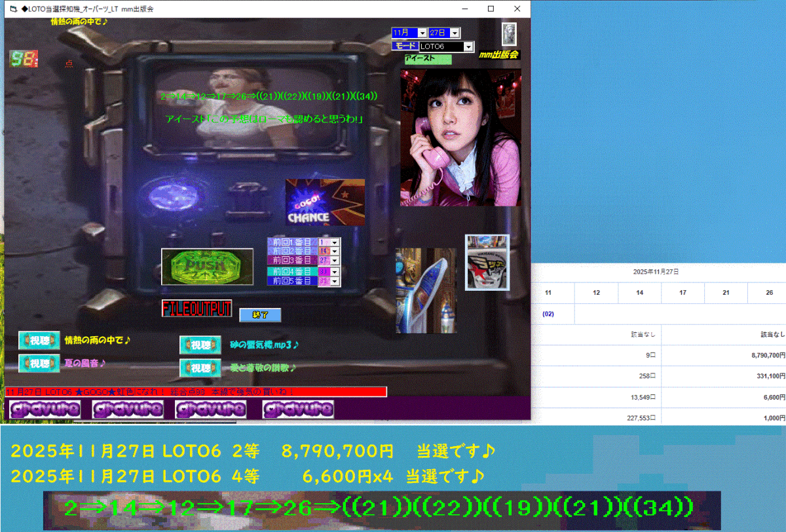This screenshot has width=786, height=532.
Task: Click winning number 14 in results table
Action: point(639,293)
